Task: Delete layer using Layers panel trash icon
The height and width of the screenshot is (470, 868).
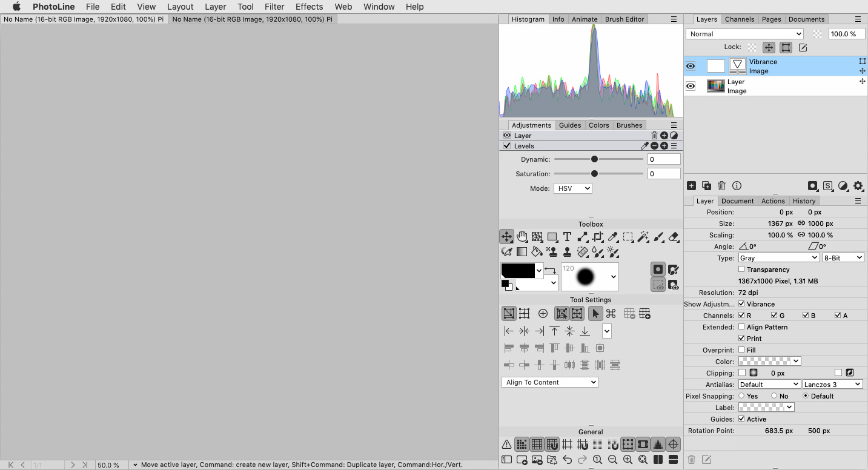Action: click(x=721, y=186)
